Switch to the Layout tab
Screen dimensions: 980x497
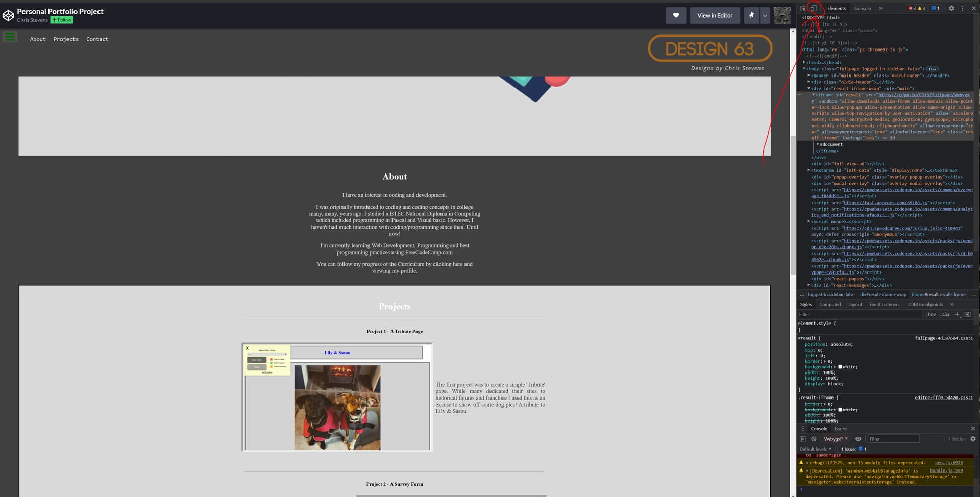(x=855, y=304)
